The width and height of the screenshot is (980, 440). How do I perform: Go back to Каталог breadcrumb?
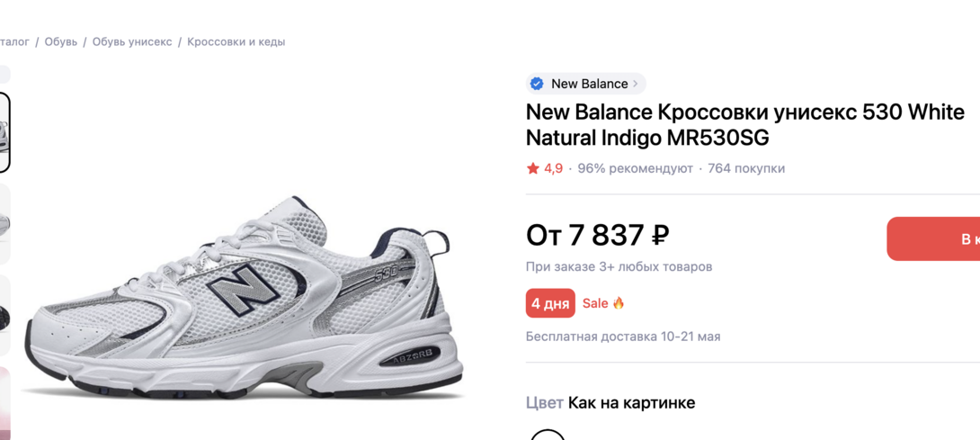13,41
